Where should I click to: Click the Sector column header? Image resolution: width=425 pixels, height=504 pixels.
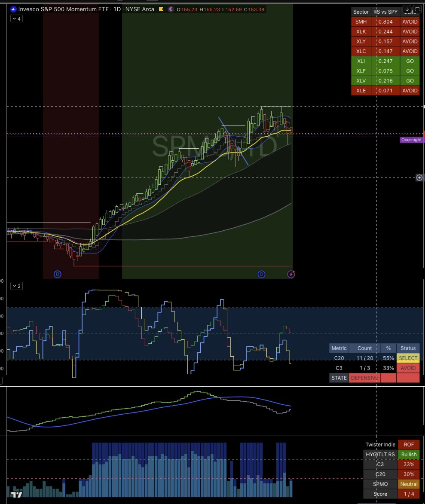pos(361,12)
